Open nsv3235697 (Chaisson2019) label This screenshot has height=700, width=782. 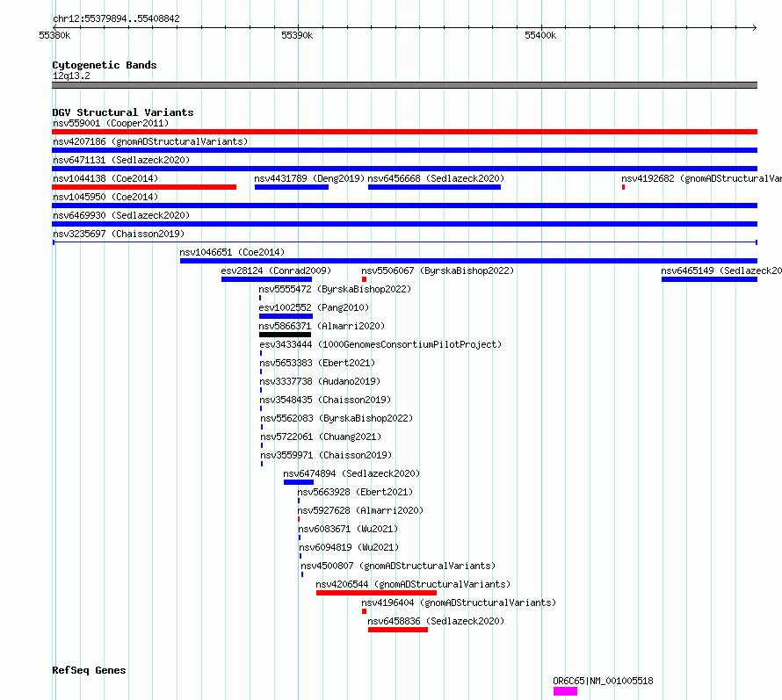pyautogui.click(x=119, y=234)
